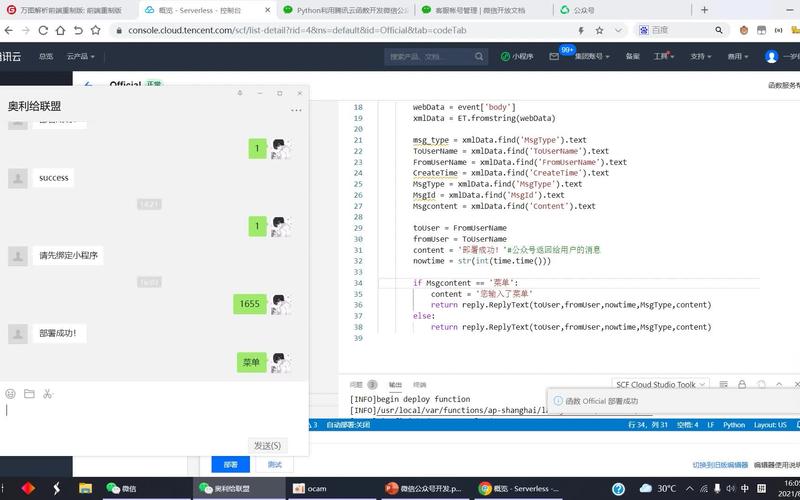Click the console.cloud.tencent.com address bar

click(297, 31)
